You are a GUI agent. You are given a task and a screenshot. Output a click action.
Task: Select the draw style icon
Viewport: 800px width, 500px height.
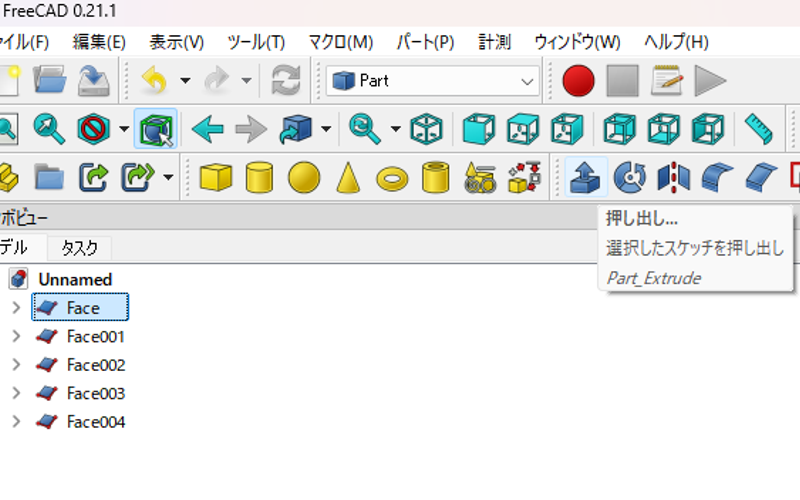(x=93, y=129)
